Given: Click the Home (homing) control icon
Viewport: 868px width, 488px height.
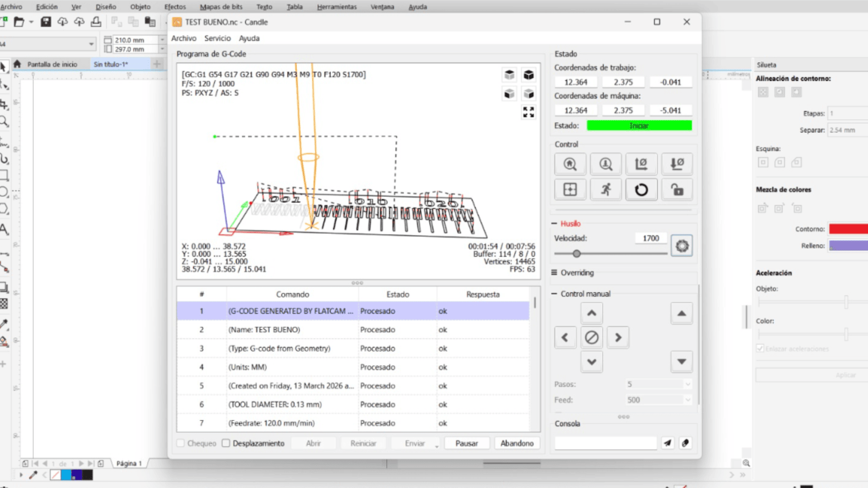Looking at the screenshot, I should coord(570,164).
